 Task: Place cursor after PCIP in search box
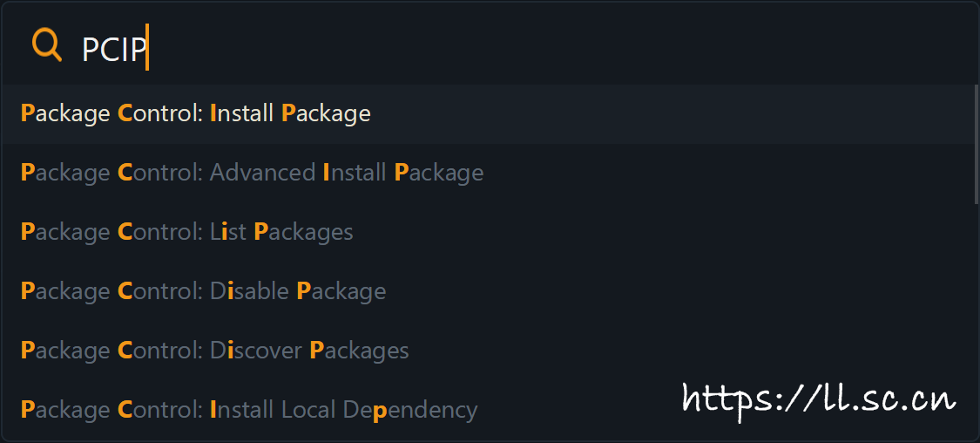[147, 50]
